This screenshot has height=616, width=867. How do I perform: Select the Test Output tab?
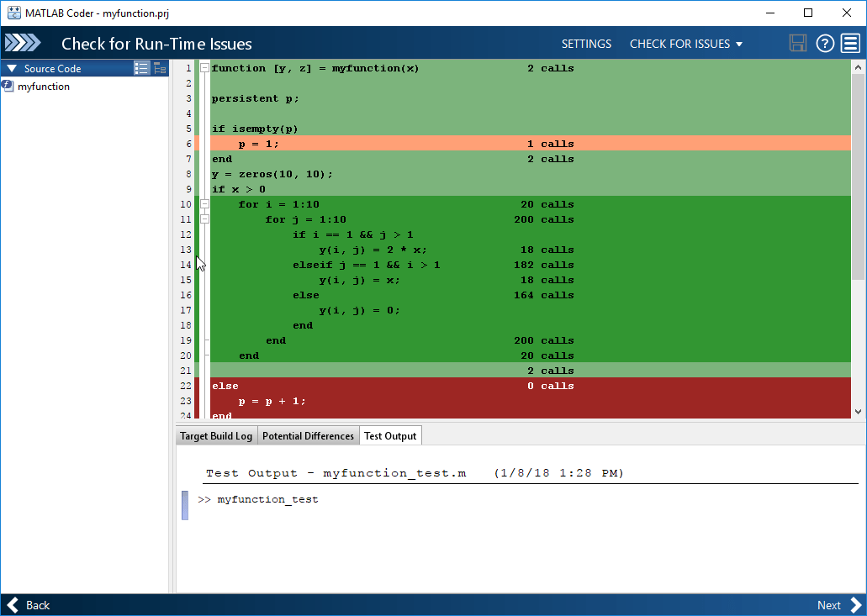tap(390, 436)
